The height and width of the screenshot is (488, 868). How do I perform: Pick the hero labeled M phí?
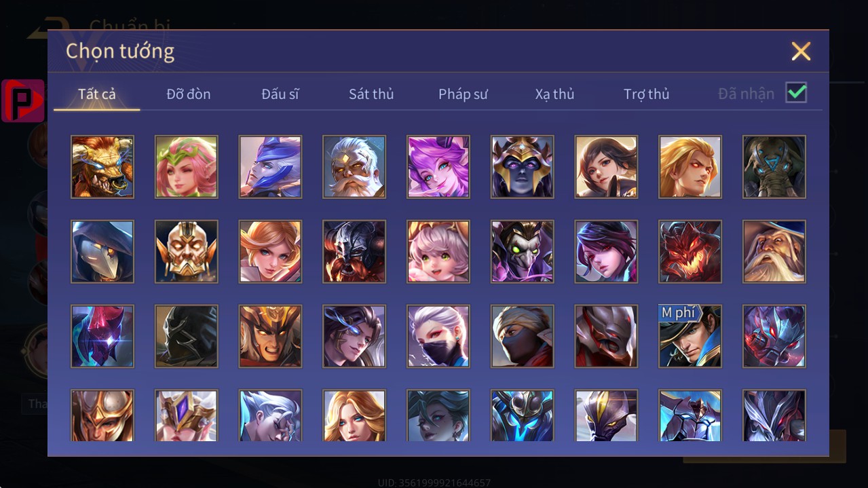click(x=690, y=337)
